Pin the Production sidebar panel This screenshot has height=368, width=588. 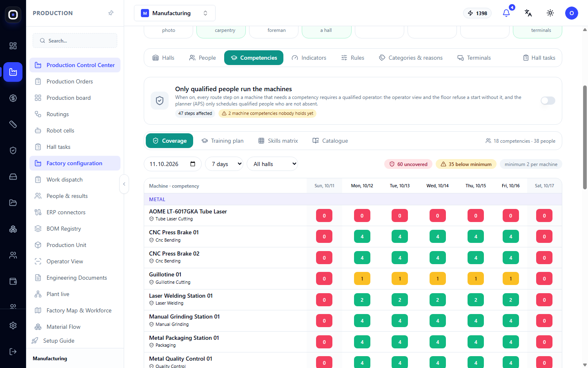pyautogui.click(x=111, y=13)
